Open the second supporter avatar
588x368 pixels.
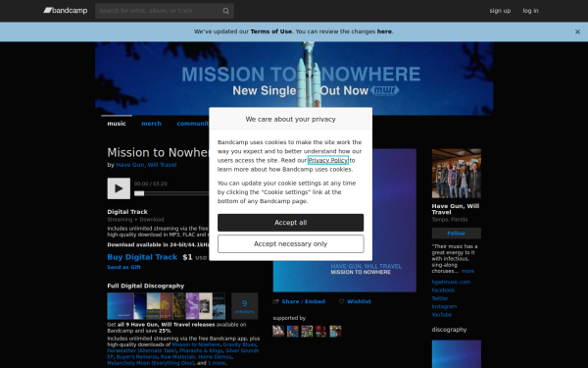[x=292, y=332]
